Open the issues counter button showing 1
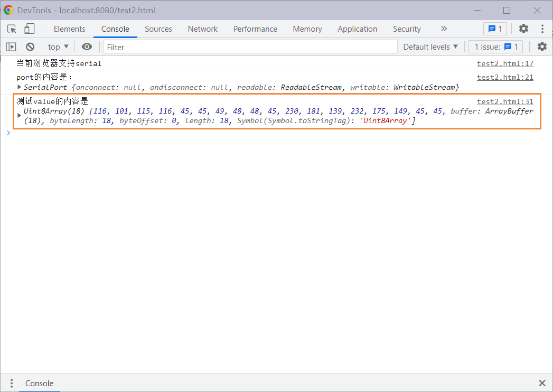This screenshot has height=392, width=553. (495, 29)
